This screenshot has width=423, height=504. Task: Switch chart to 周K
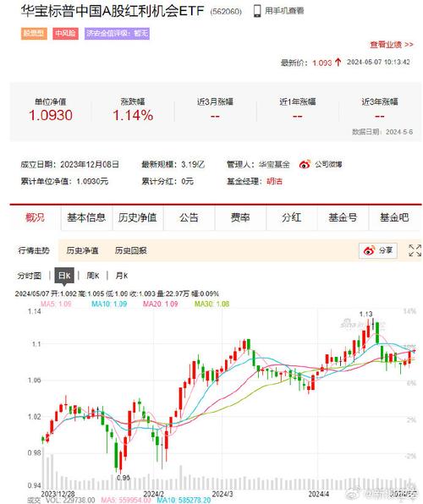93,276
